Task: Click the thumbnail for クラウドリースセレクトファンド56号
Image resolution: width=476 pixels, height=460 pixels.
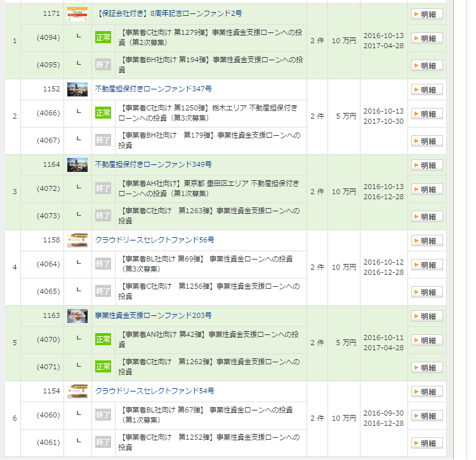Action: (x=77, y=240)
